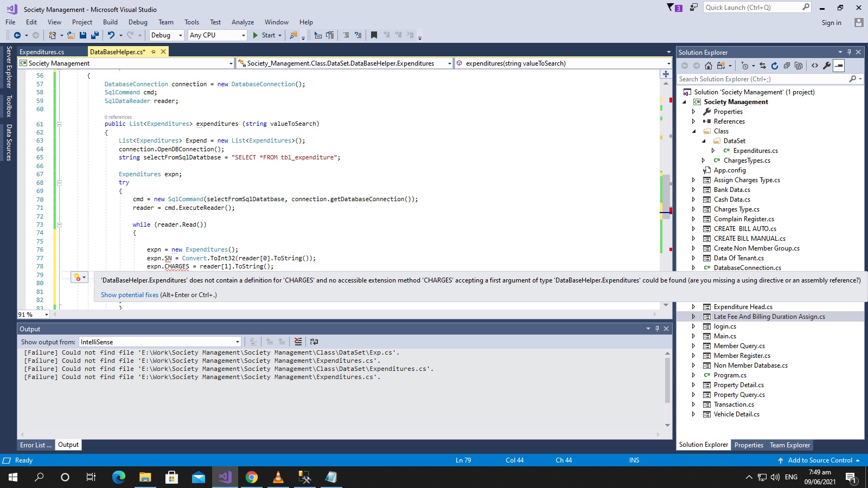Open the Toolbox side tab
The width and height of the screenshot is (868, 488).
tap(9, 106)
